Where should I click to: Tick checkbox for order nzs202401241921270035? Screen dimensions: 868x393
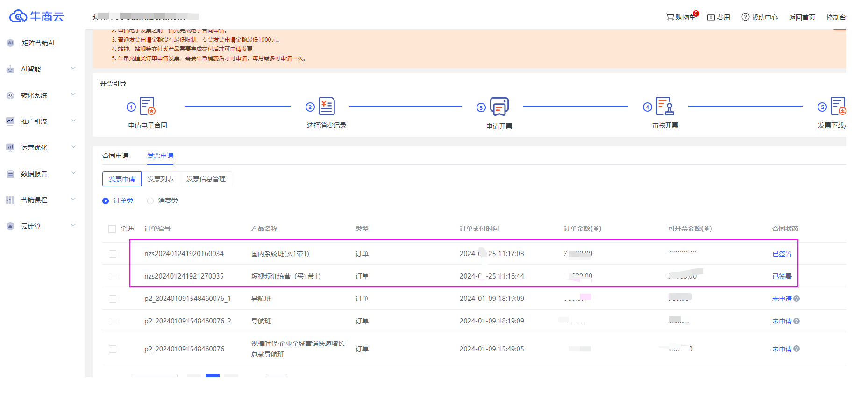tap(113, 277)
